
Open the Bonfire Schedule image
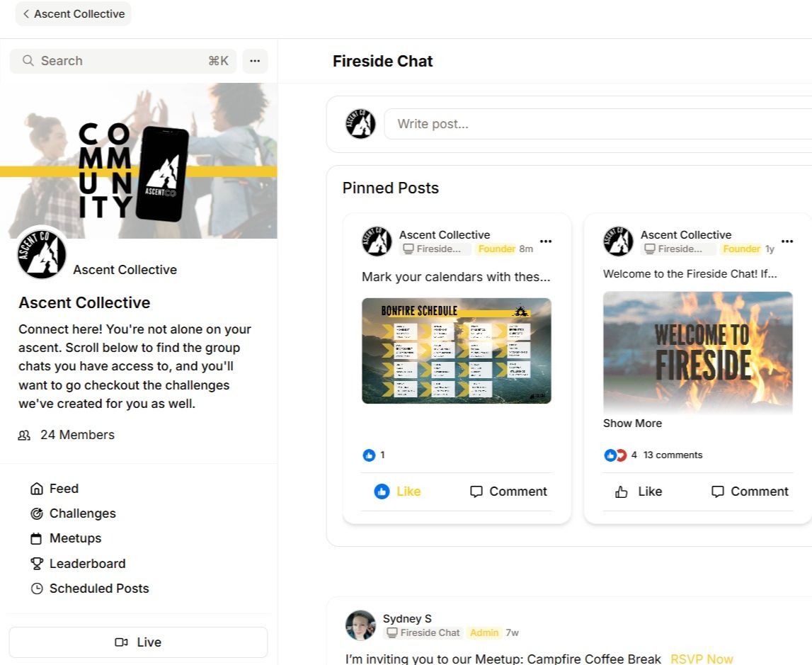pos(456,351)
